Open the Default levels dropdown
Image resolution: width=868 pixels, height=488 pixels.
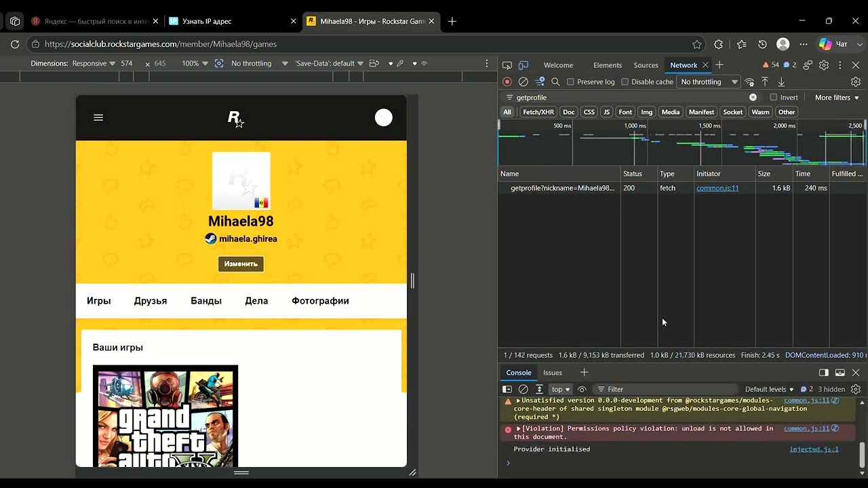pyautogui.click(x=770, y=389)
